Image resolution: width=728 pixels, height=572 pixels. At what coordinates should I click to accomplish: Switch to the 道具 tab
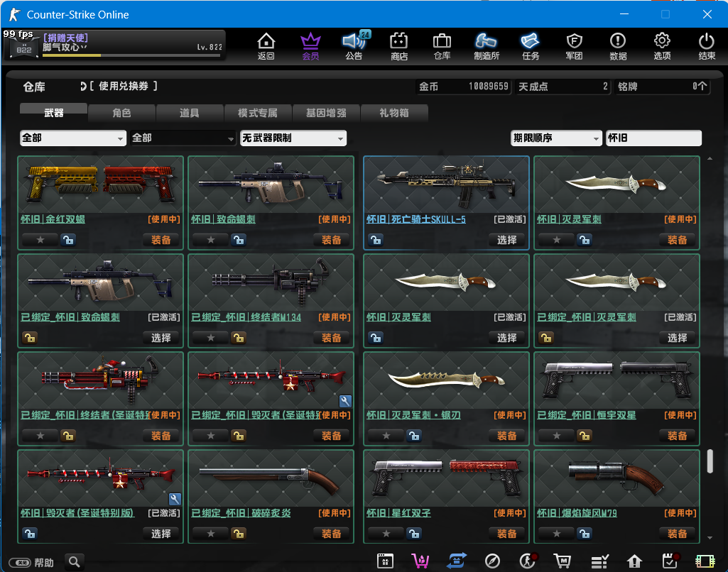[190, 113]
